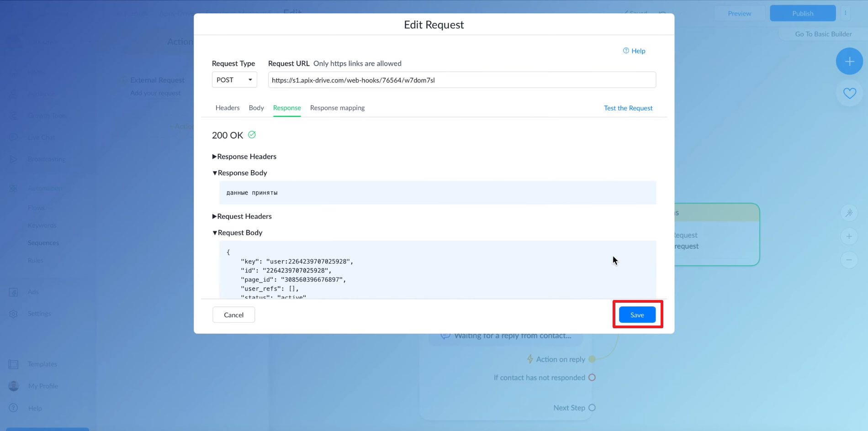Switch to the Body tab
Viewport: 868px width, 431px height.
pyautogui.click(x=256, y=108)
